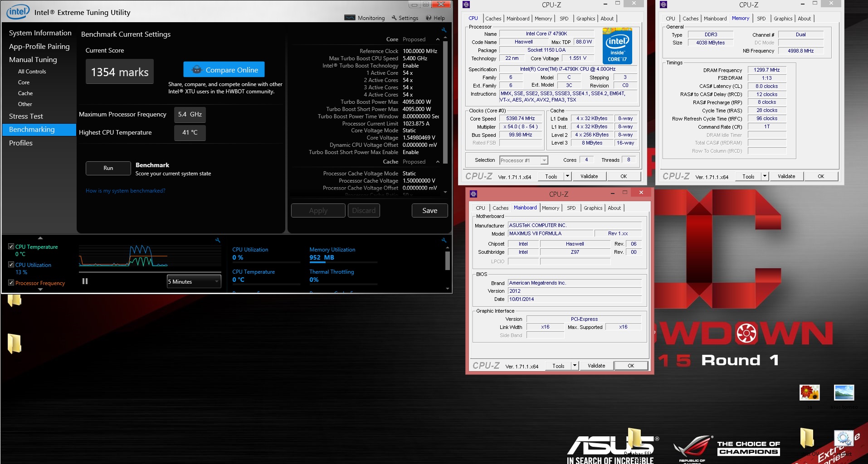Open Tools dropdown arrow in CPU-Z CPU window

click(567, 176)
